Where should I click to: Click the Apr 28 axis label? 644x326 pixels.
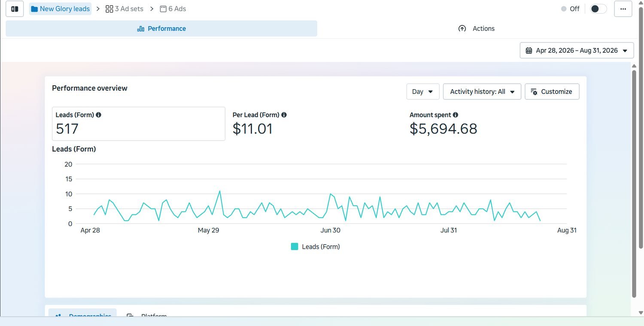click(90, 230)
